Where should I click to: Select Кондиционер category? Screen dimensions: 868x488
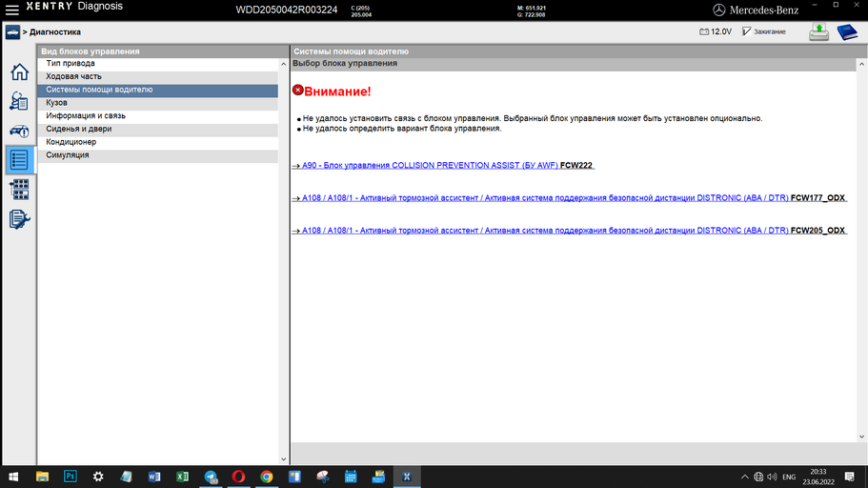[158, 142]
